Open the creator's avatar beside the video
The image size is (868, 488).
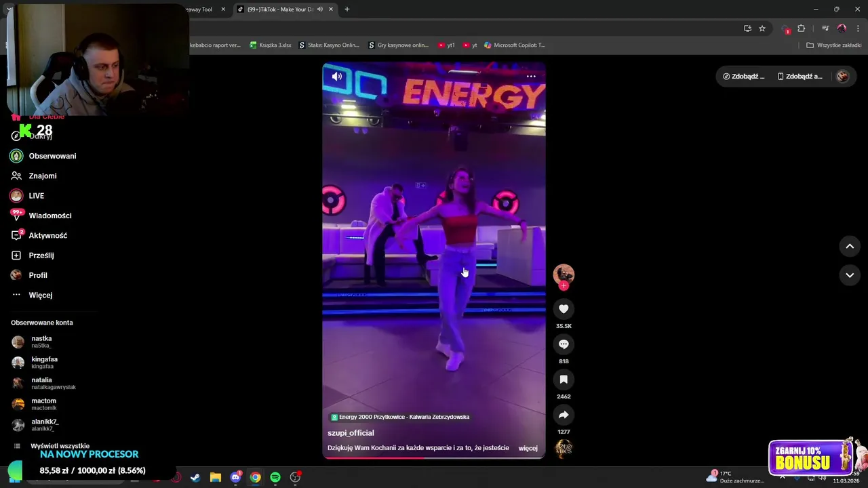(x=564, y=274)
